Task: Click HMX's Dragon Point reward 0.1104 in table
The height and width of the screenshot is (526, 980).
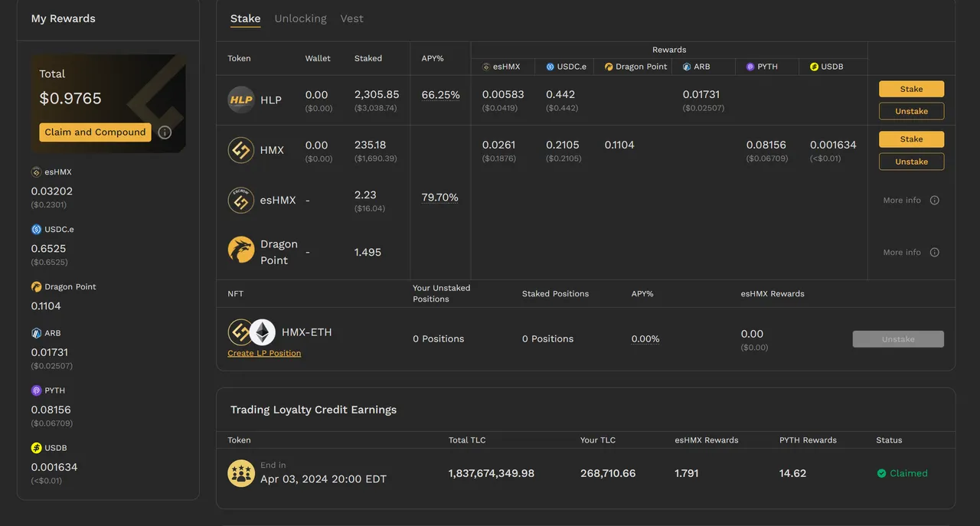Action: tap(619, 145)
